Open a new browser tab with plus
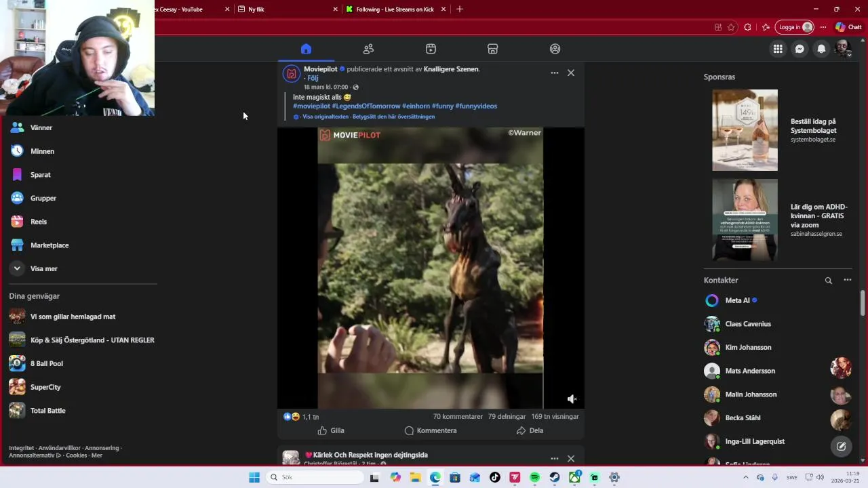Screen dimensions: 868x488 [460, 9]
